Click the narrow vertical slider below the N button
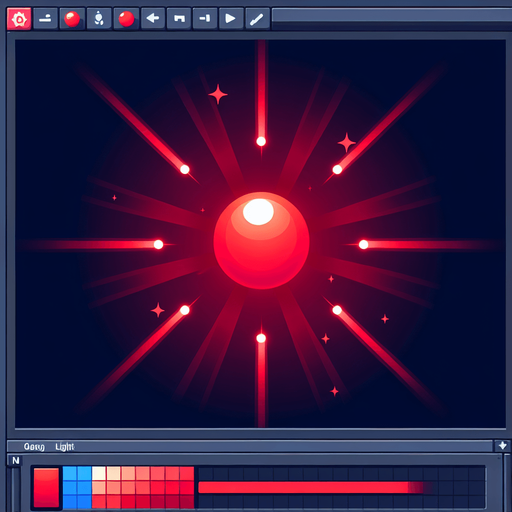The width and height of the screenshot is (512, 512). 15,489
